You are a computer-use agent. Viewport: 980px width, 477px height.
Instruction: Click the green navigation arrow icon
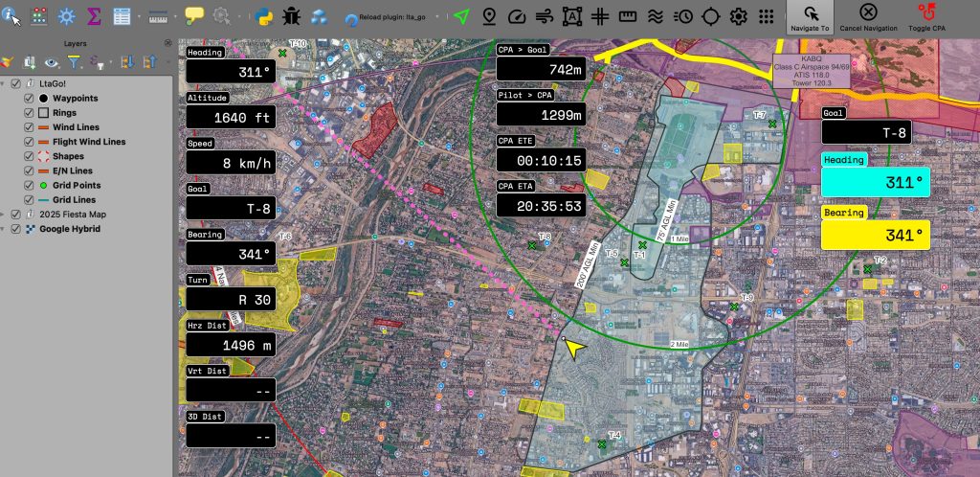tap(462, 16)
